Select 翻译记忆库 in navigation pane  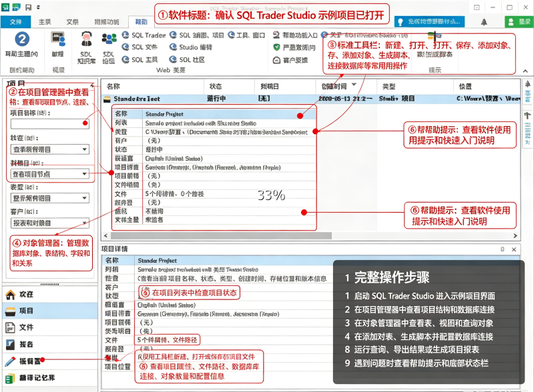pyautogui.click(x=50, y=378)
